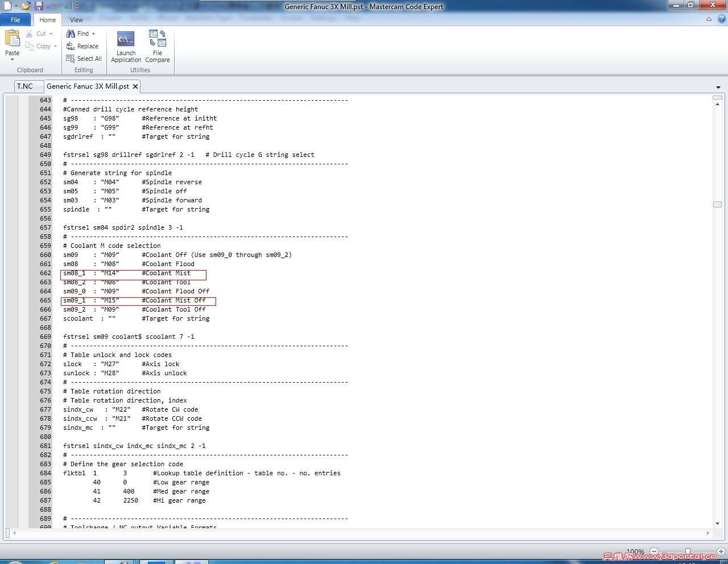Click the "fstrsel sindx_cw indx_mc" line
The width and height of the screenshot is (728, 564).
coord(134,446)
